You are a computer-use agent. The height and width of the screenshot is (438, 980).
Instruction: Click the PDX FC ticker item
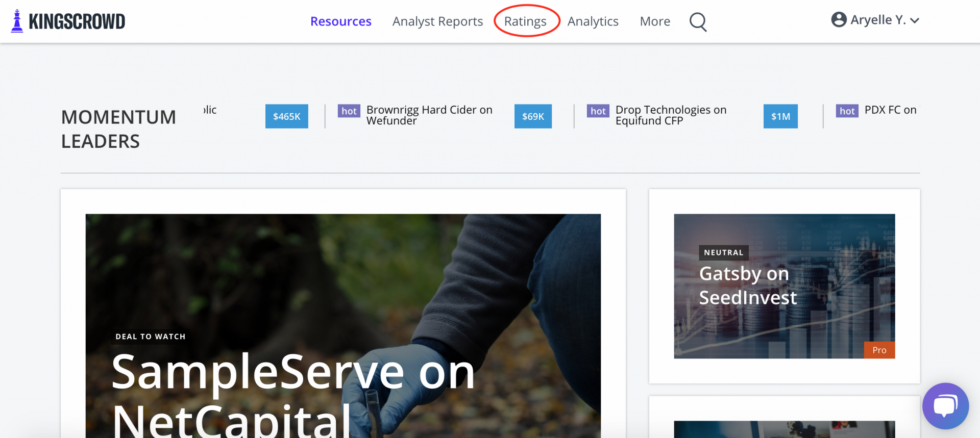890,110
